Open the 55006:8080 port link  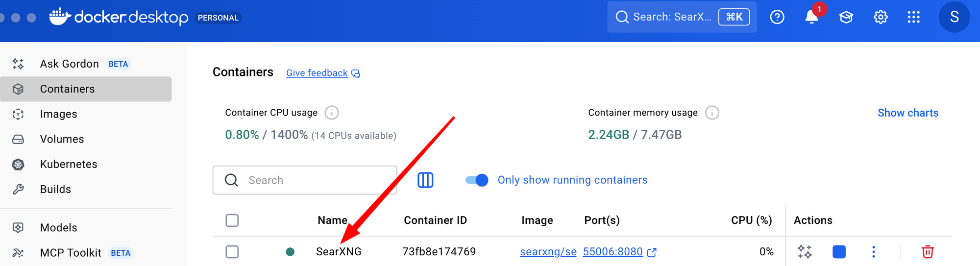click(612, 252)
